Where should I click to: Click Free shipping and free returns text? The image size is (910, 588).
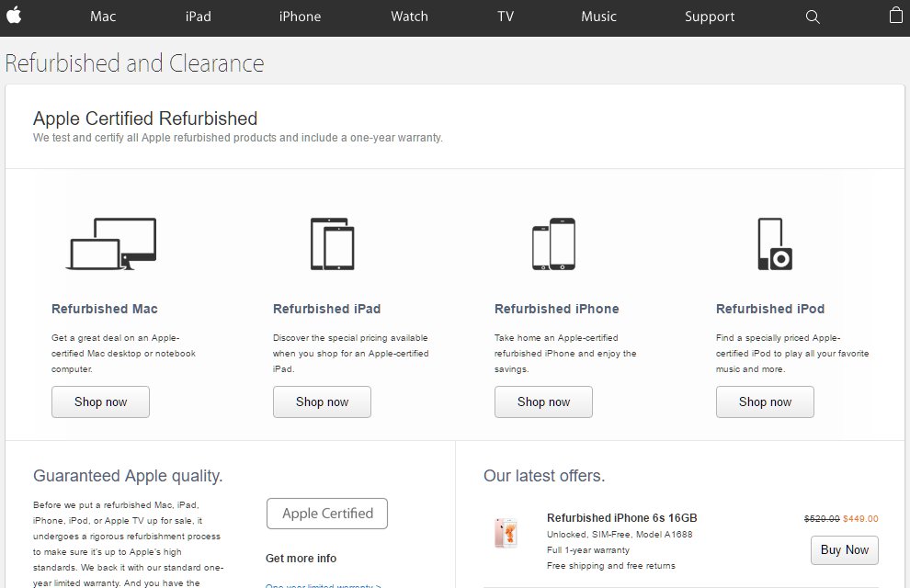tap(611, 565)
